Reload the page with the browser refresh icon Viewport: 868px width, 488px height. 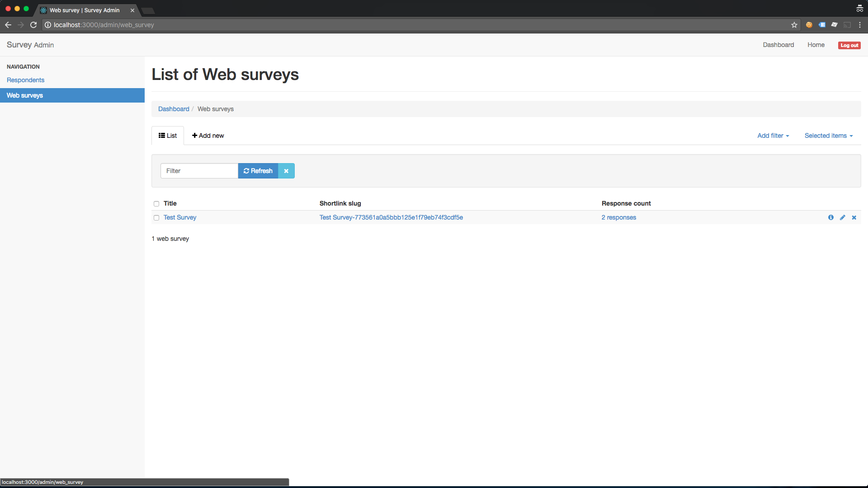(33, 25)
